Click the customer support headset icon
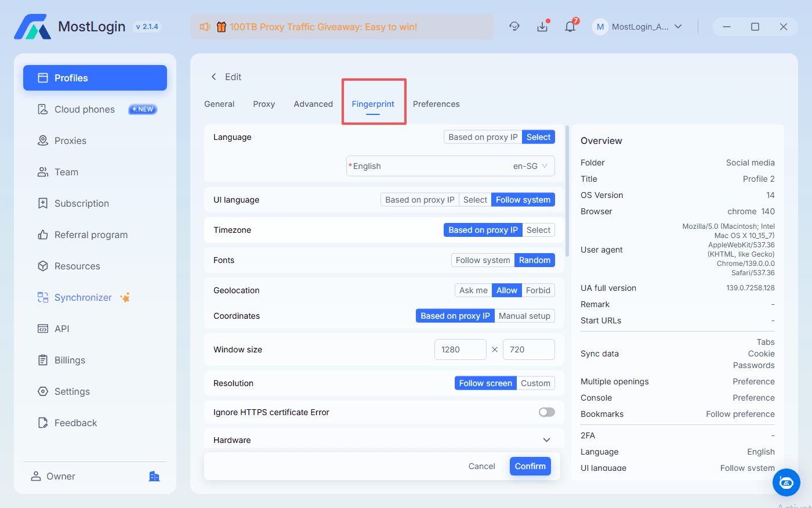The width and height of the screenshot is (812, 508). click(x=514, y=26)
